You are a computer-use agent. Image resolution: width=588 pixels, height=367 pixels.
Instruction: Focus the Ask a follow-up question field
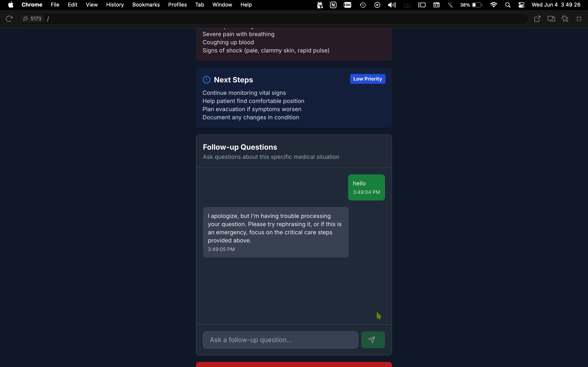[280, 339]
